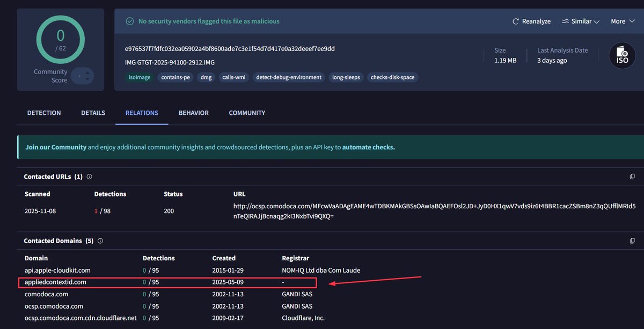Open the Behavior tab
Image resolution: width=644 pixels, height=329 pixels.
(x=194, y=113)
